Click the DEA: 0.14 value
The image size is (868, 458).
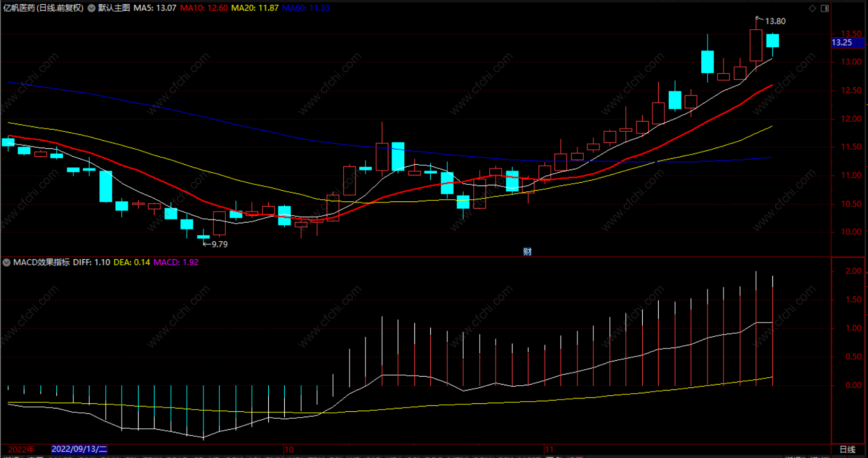point(132,262)
